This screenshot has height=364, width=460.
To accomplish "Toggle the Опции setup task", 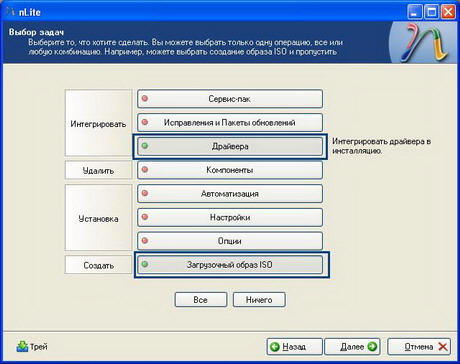I will coord(230,241).
